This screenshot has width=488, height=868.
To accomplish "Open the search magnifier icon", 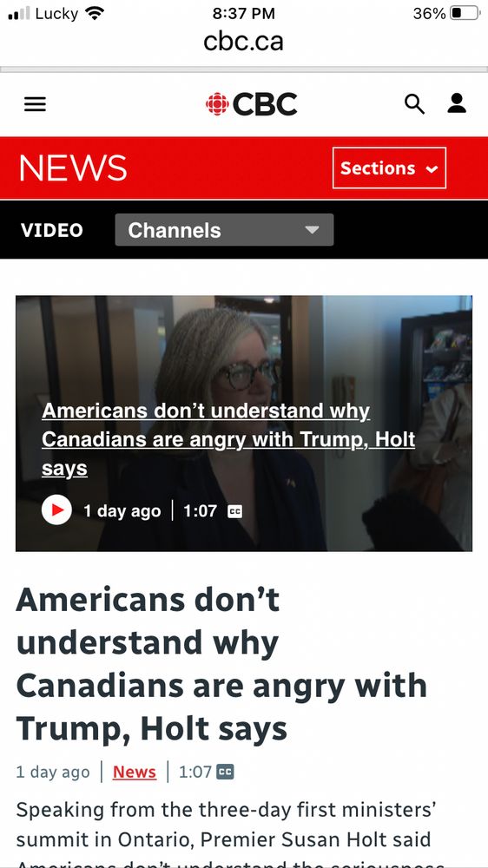I will point(414,104).
